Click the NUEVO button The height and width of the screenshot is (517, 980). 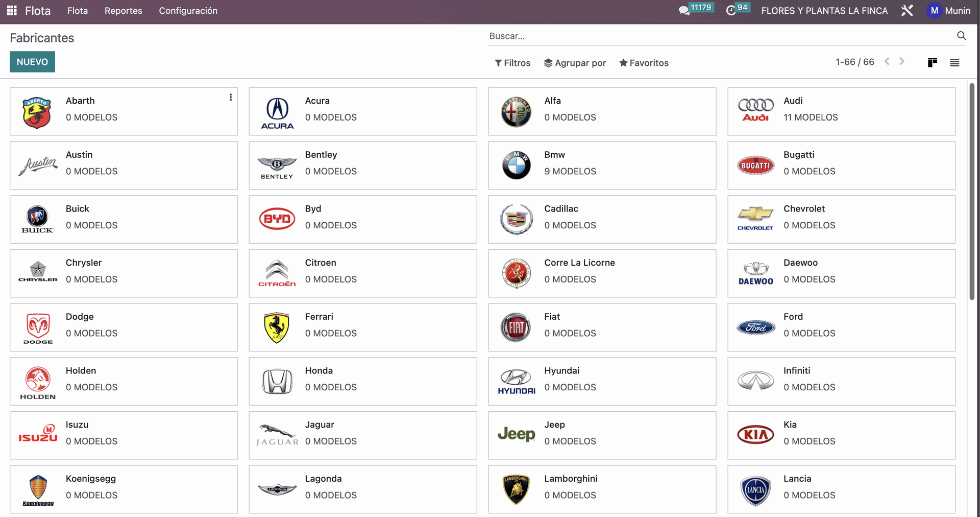(x=32, y=62)
